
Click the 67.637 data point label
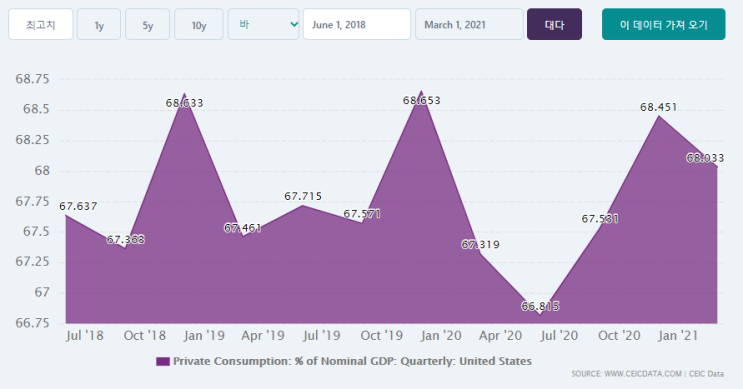pos(78,206)
